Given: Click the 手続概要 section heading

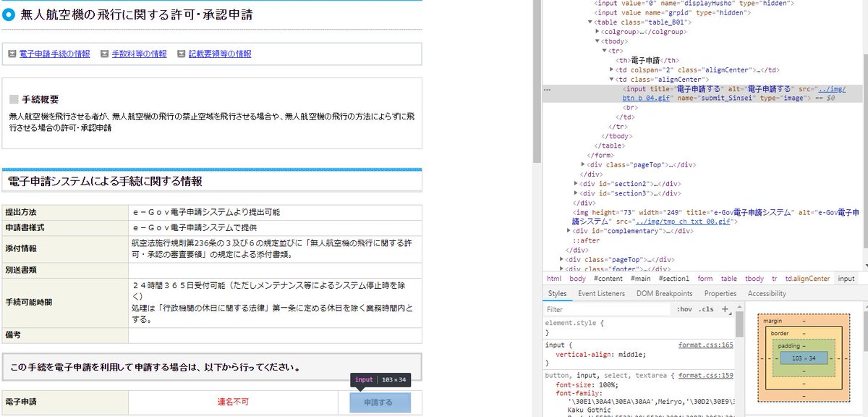Looking at the screenshot, I should [40, 99].
